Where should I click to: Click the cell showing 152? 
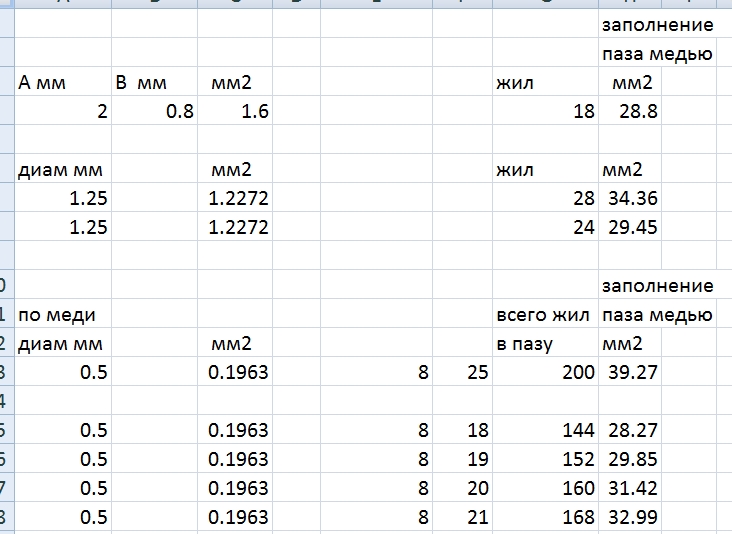click(x=544, y=460)
